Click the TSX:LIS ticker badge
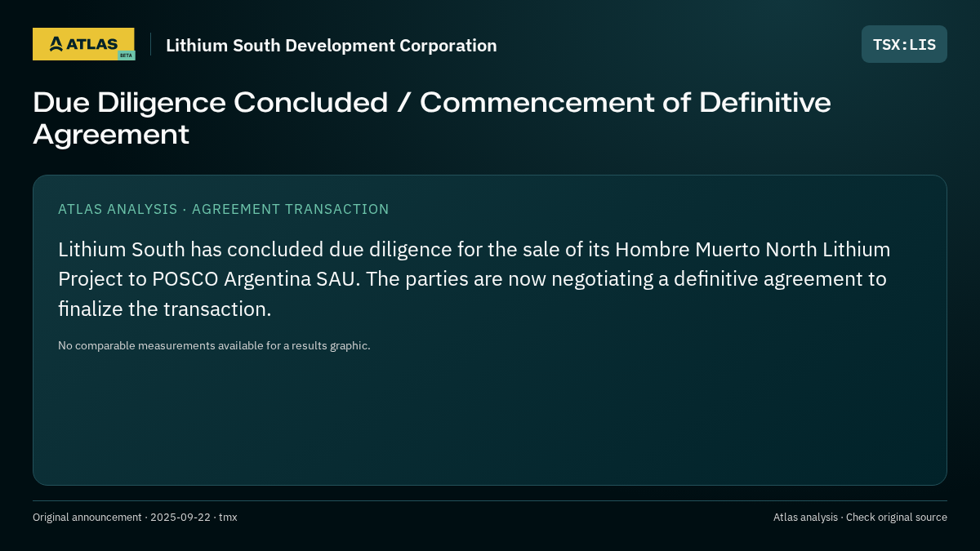980x551 pixels. click(904, 44)
